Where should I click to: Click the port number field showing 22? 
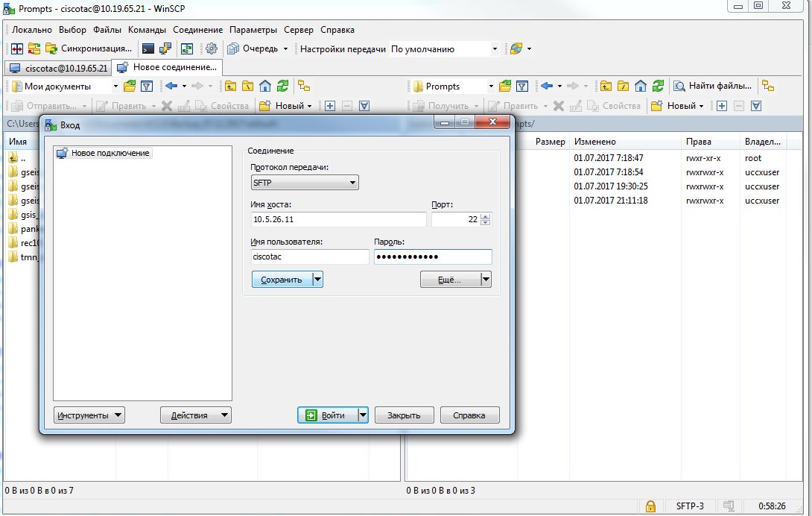click(x=456, y=219)
